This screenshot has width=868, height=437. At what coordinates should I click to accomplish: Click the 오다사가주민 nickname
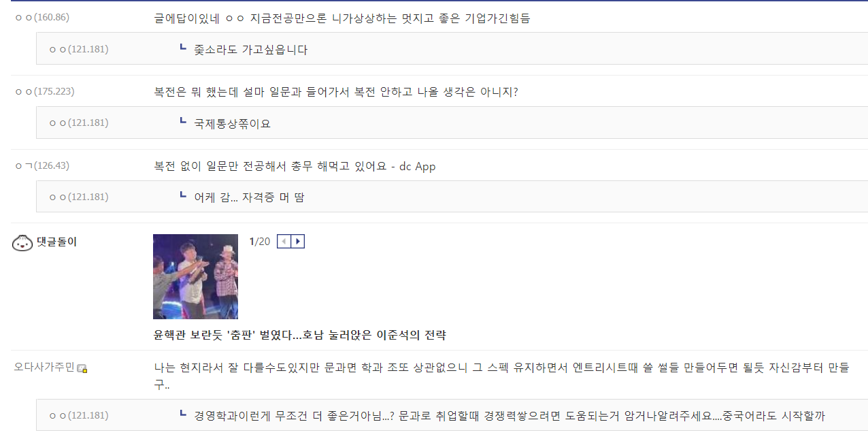coord(44,368)
